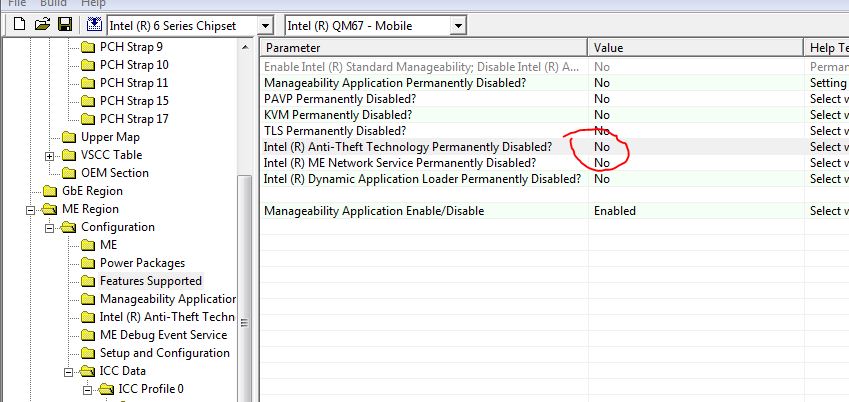Select KVM Permanently Disabled? row
849x402 pixels.
554,115
